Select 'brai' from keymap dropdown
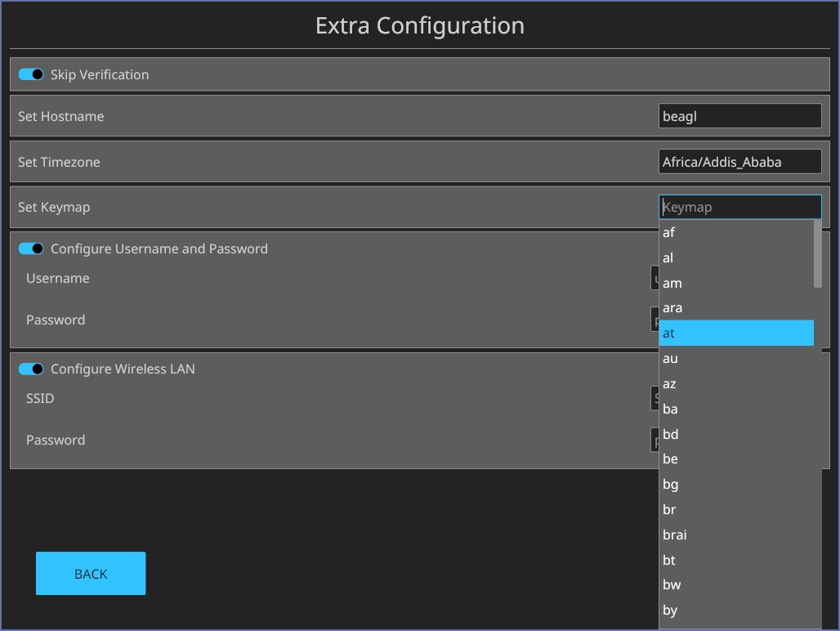Screen dimensions: 840x631 click(736, 535)
